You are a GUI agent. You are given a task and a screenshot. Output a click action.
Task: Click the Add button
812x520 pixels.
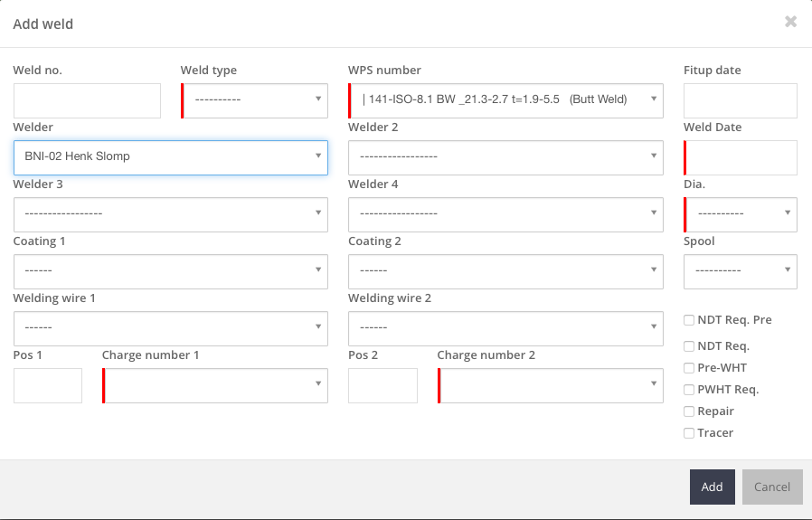(712, 487)
